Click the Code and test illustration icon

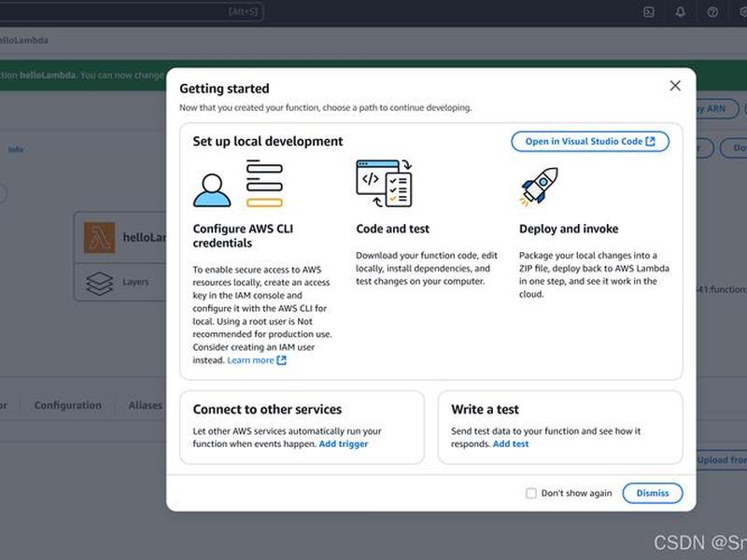click(384, 183)
